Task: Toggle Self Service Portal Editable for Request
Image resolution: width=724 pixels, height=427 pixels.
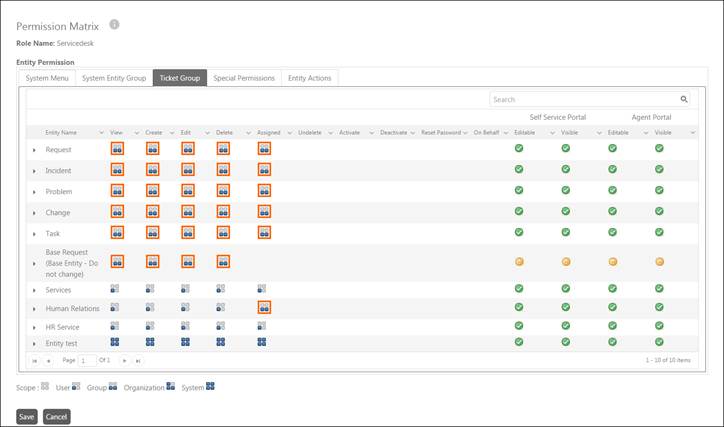Action: [x=519, y=148]
